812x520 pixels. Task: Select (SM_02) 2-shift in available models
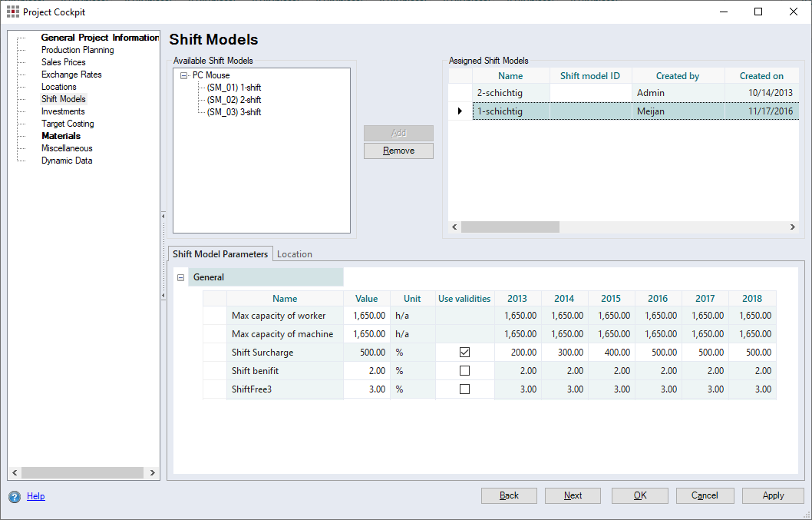click(x=233, y=100)
